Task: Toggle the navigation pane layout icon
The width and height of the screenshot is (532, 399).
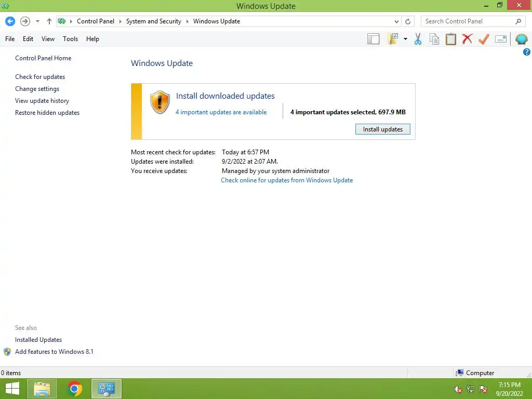Action: click(373, 39)
